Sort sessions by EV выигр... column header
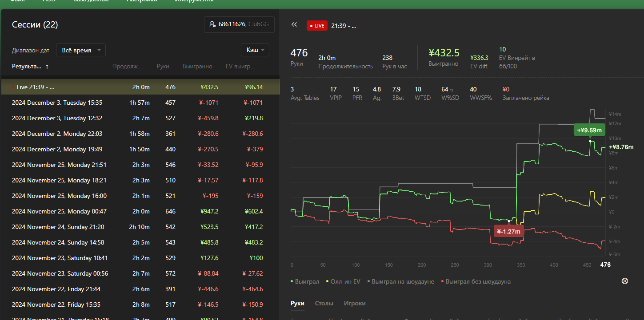 [x=240, y=67]
